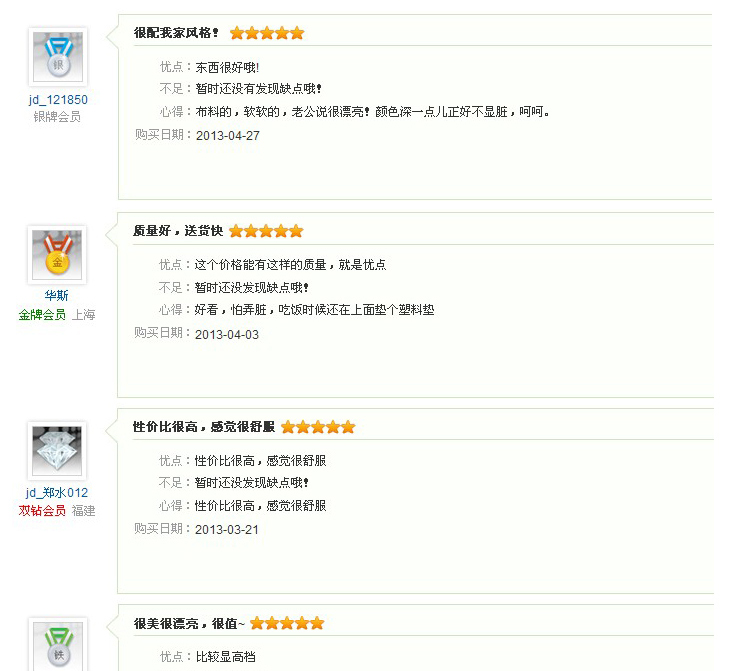Click the diamond avatar of jd_郑水012
This screenshot has height=671, width=740.
57,451
